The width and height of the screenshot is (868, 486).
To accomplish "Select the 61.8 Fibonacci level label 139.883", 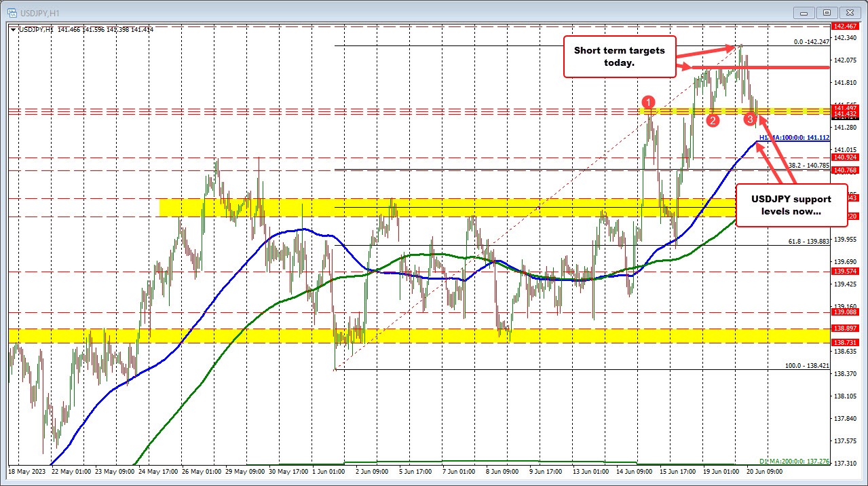I will [808, 241].
